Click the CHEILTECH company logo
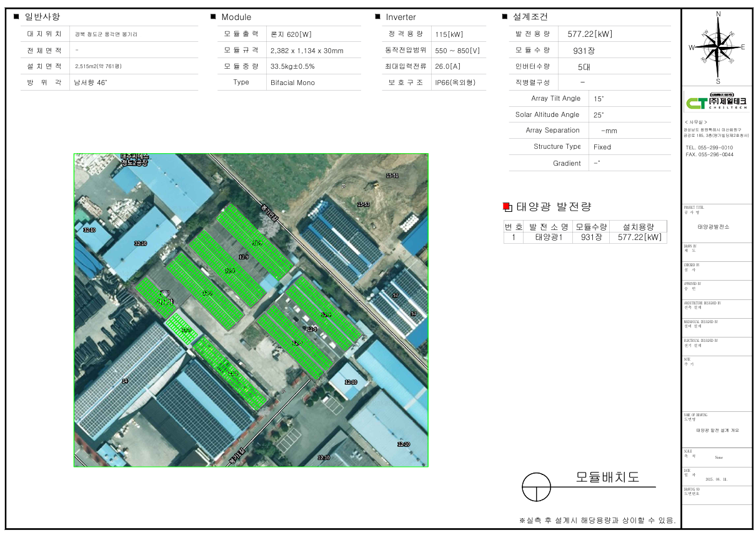 [x=717, y=102]
